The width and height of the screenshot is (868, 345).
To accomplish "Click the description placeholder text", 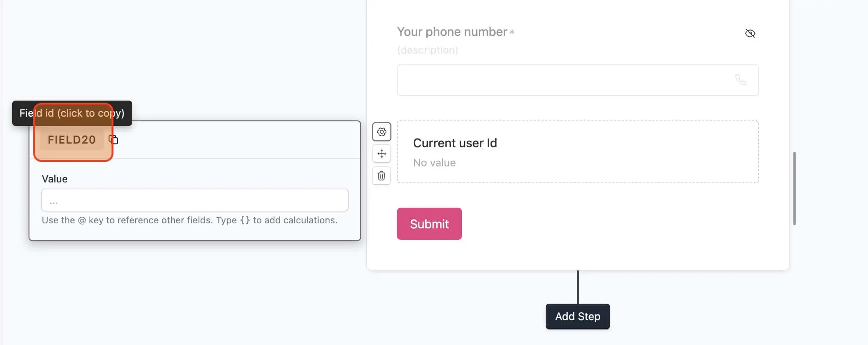I will 427,50.
